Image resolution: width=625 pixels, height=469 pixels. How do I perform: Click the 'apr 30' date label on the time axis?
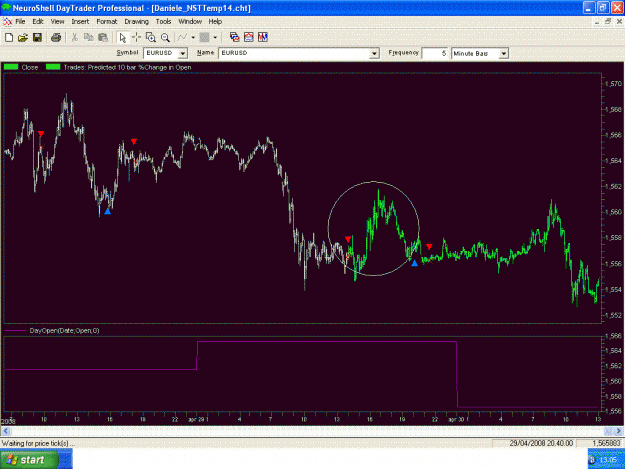pyautogui.click(x=456, y=419)
